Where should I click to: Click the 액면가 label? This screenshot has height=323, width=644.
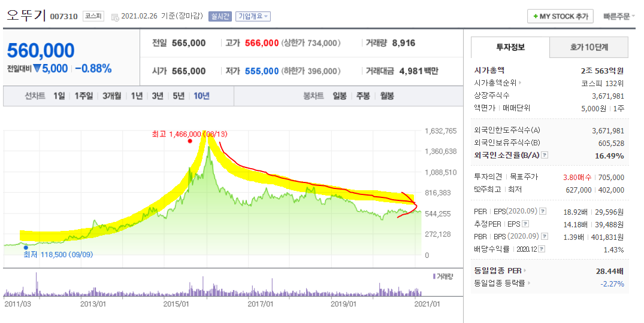[x=485, y=108]
